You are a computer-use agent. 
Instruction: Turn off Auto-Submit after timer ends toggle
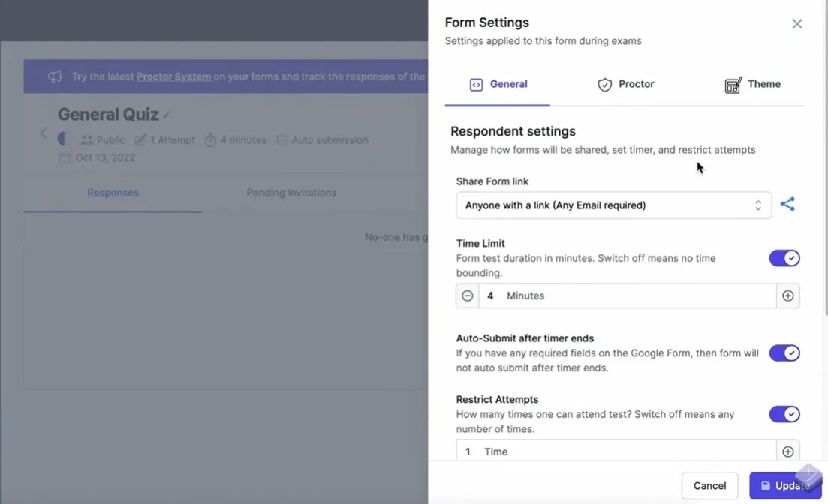[x=784, y=352]
